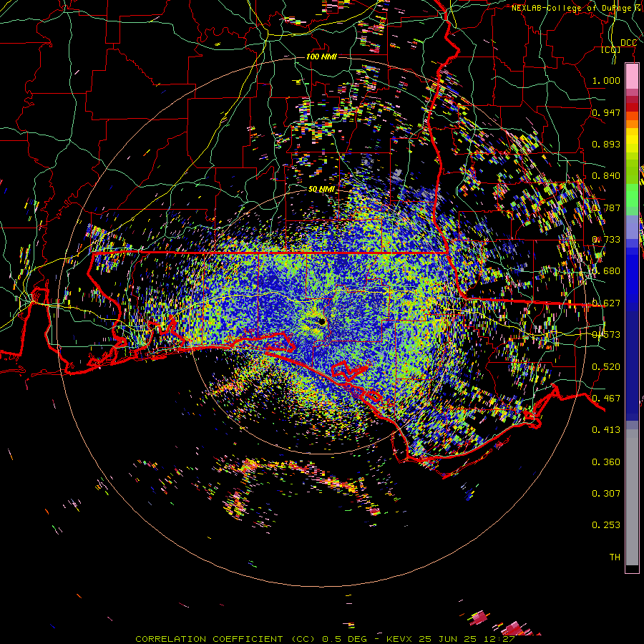Screen dimensions: 644x644
Task: Click the 50 NMI range ring label
Action: coord(321,189)
